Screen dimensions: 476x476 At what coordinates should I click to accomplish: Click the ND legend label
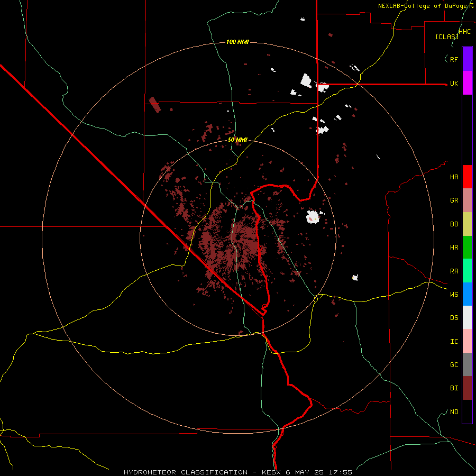[454, 412]
